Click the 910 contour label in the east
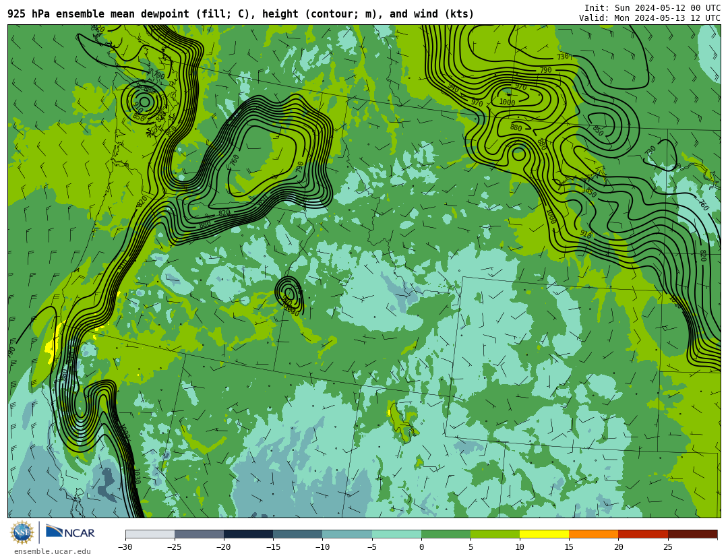Viewport: 728px width, 560px height. pyautogui.click(x=586, y=235)
